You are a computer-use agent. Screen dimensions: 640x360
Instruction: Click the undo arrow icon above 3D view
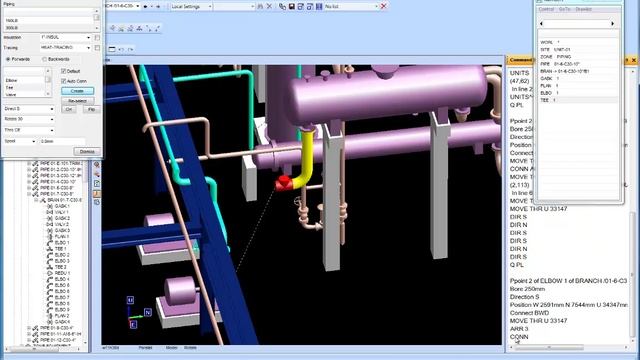121,49
